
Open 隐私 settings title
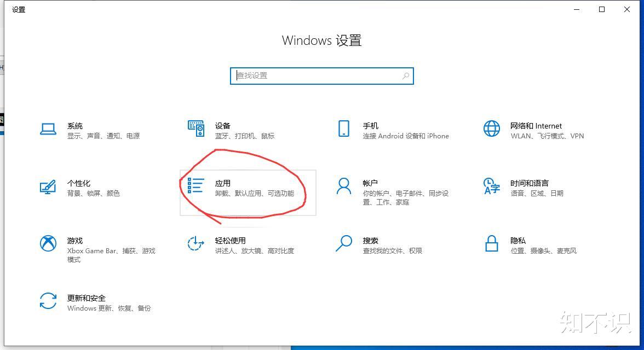(518, 241)
